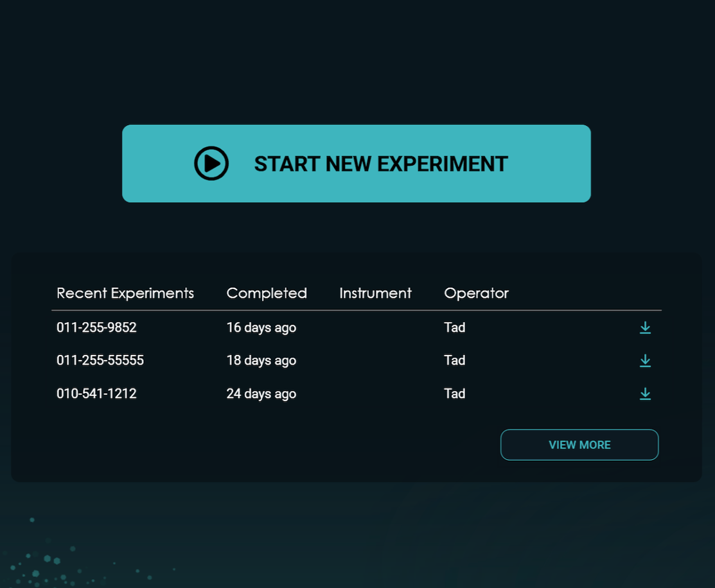Image resolution: width=715 pixels, height=588 pixels.
Task: Select the Instrument column header
Action: (x=375, y=293)
